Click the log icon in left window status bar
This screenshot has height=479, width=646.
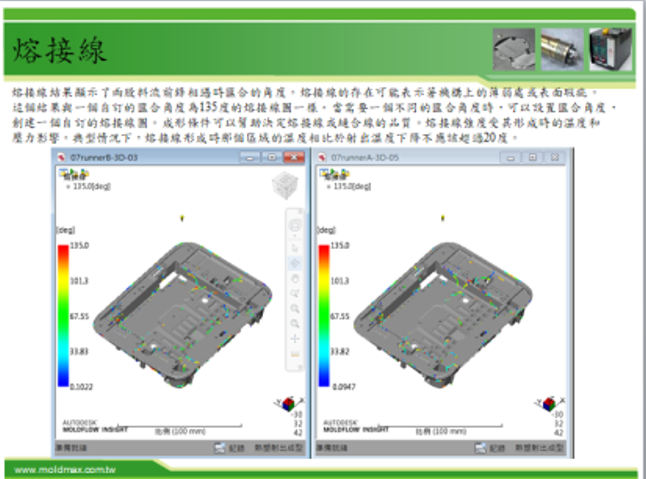(x=222, y=449)
